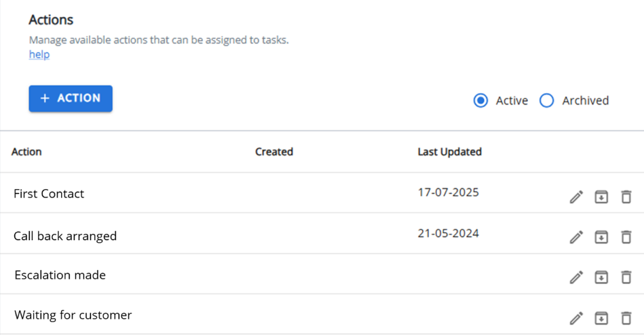Select the First Contact row name

[49, 194]
